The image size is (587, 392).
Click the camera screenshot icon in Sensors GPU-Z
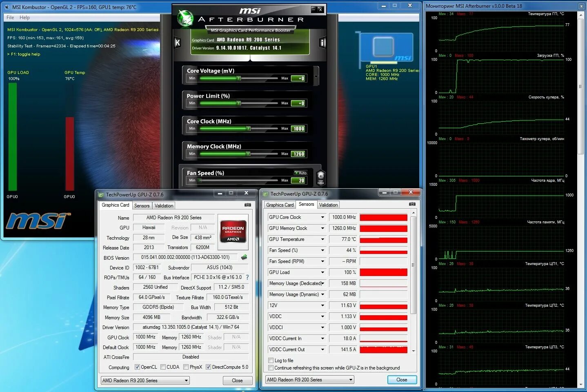coord(412,204)
